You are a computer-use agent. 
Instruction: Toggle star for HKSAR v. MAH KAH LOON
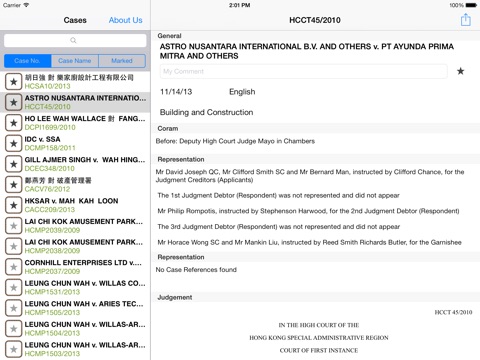point(13,205)
